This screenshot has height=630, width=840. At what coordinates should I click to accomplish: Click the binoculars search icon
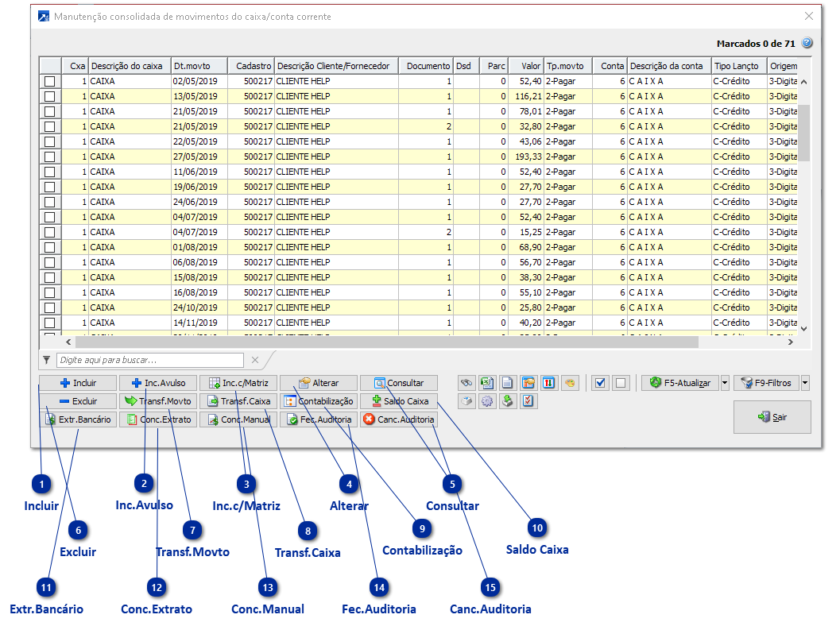(466, 383)
